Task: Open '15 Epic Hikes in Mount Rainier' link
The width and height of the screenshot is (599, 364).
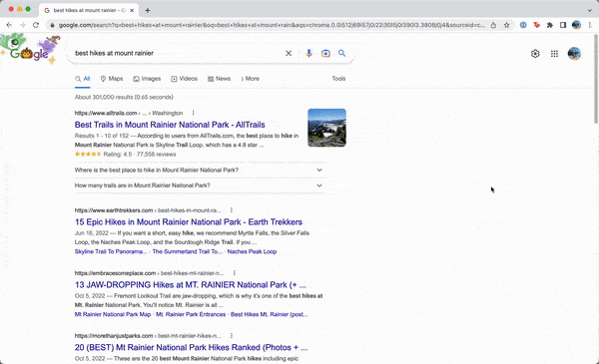Action: 189,222
